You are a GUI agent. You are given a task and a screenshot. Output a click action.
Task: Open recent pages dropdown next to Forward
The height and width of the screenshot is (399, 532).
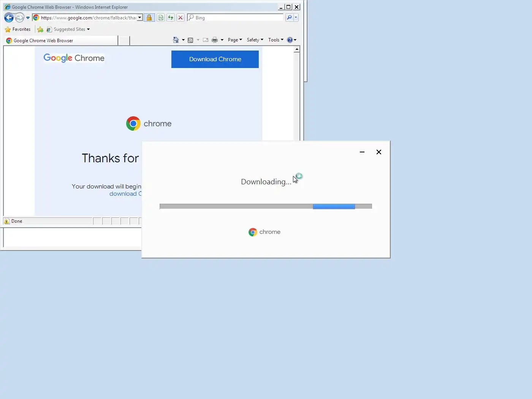(28, 18)
